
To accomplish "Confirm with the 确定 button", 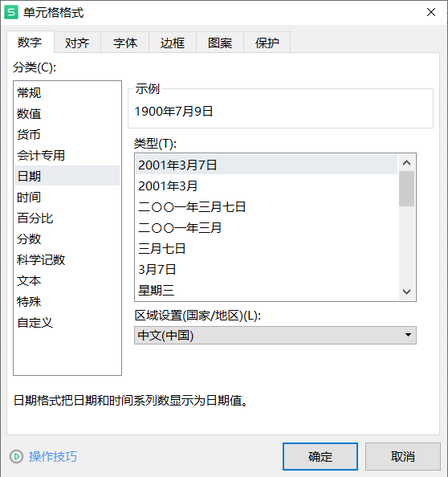I will point(320,456).
